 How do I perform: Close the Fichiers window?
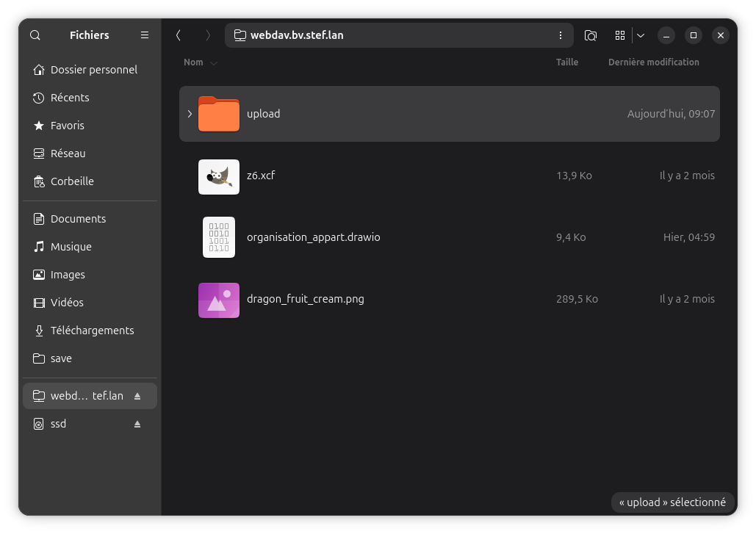point(721,35)
